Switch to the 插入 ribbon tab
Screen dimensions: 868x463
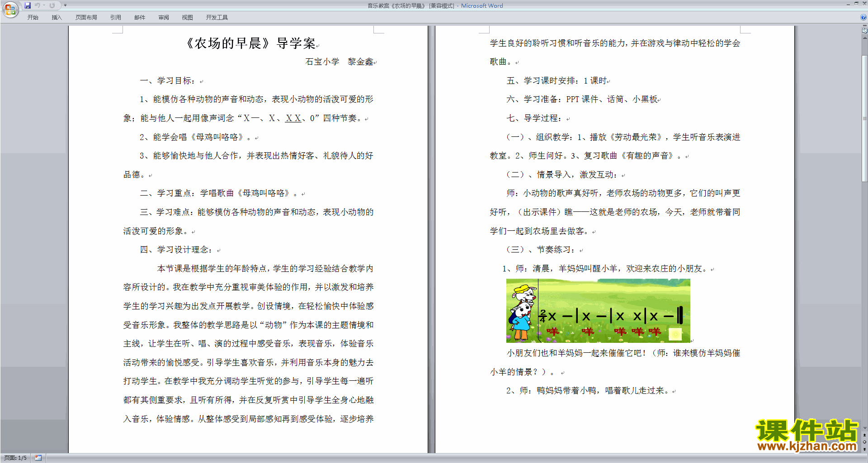[57, 18]
